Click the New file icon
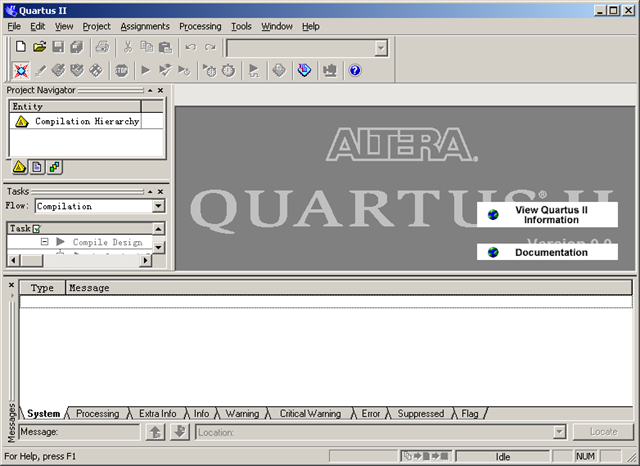The width and height of the screenshot is (640, 466). (x=22, y=47)
